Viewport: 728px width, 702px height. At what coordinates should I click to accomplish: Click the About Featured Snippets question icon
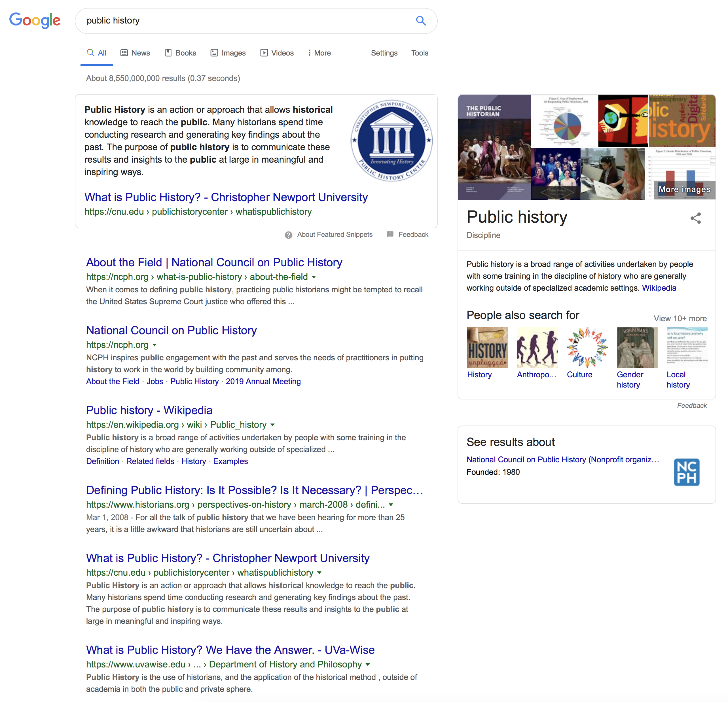coord(288,235)
